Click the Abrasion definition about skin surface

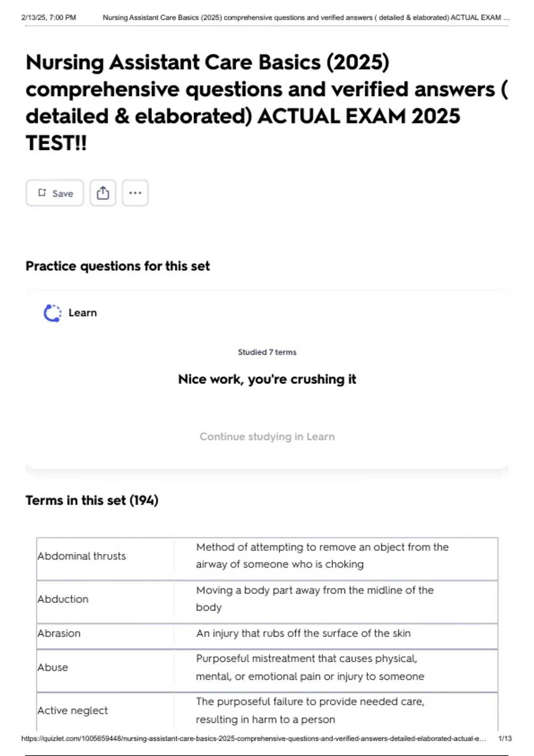point(303,633)
